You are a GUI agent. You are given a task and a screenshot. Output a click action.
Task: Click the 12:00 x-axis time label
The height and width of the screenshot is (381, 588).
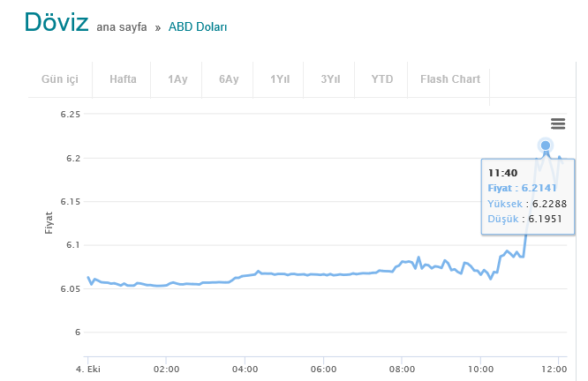tap(554, 370)
